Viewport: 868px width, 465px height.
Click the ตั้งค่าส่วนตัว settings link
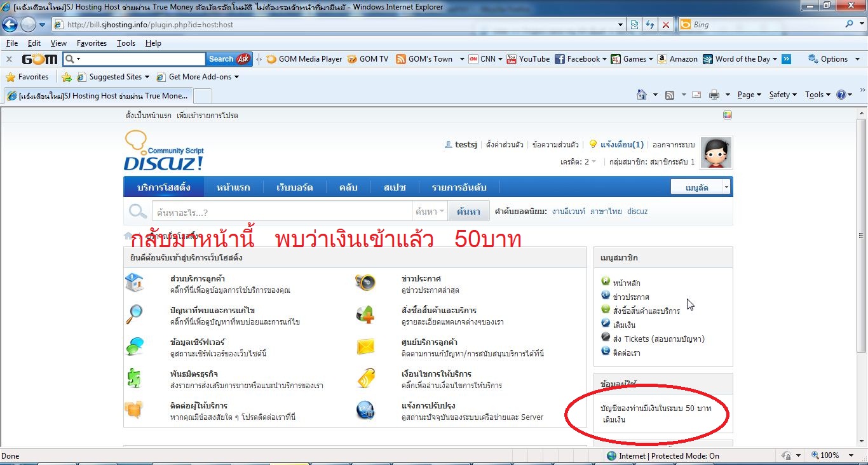[x=505, y=145]
